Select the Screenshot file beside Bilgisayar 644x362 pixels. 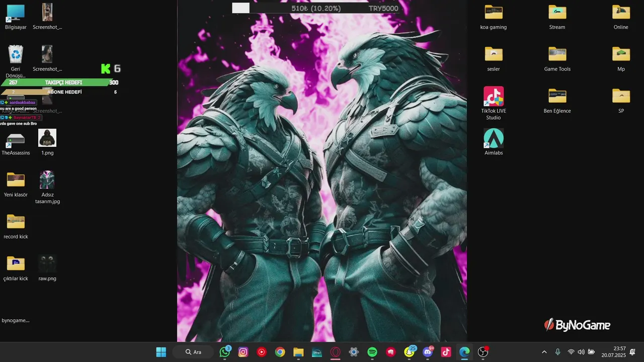pos(47,17)
